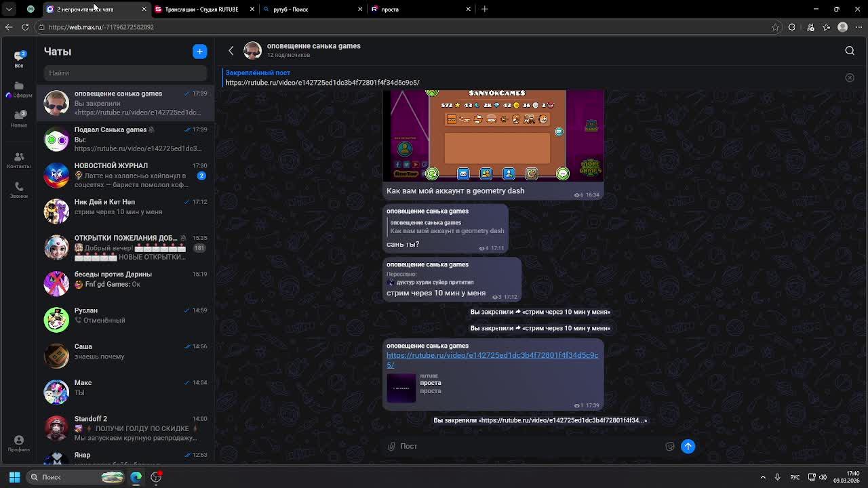Open the sticker/emoji picker icon
The image size is (868, 488).
tap(670, 446)
